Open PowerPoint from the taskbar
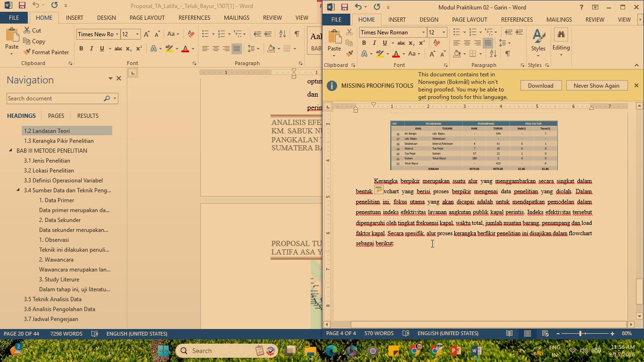Screen dimensions: 644x362 456,351
